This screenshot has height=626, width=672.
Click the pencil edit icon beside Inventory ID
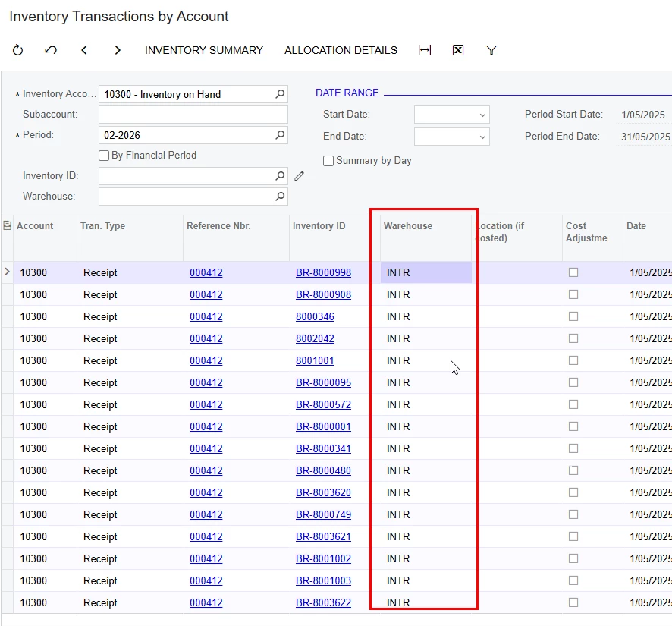click(x=299, y=175)
